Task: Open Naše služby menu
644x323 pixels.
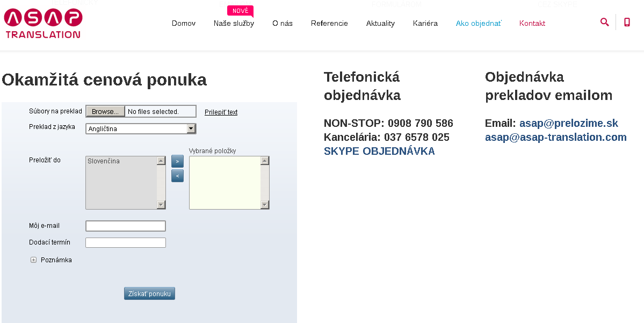Action: pyautogui.click(x=234, y=24)
